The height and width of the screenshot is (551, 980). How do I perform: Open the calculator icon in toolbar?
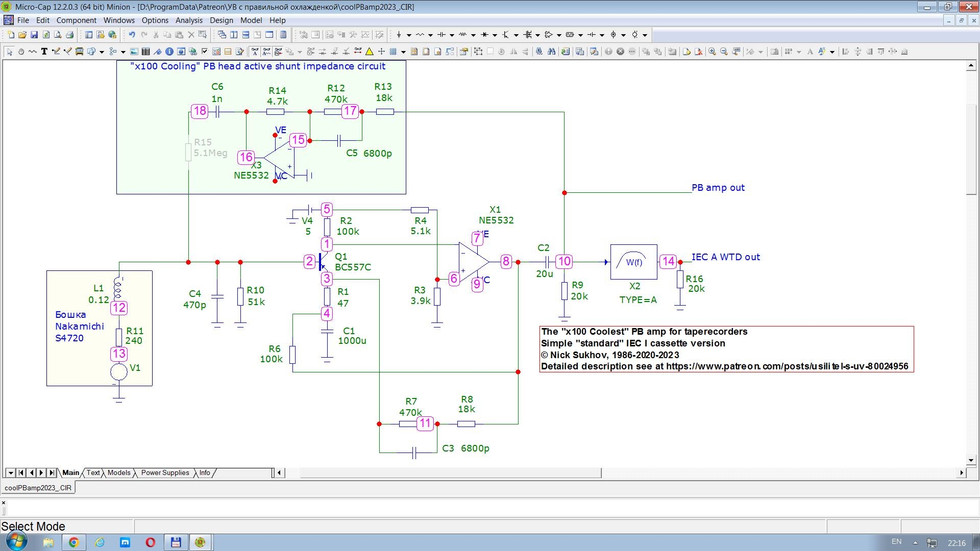tap(283, 35)
